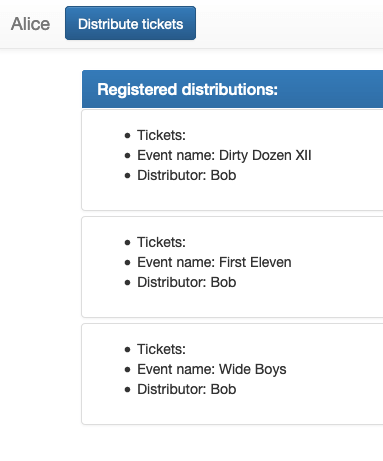Select Event name: Dirty Dozen XII
The image size is (383, 461).
224,155
